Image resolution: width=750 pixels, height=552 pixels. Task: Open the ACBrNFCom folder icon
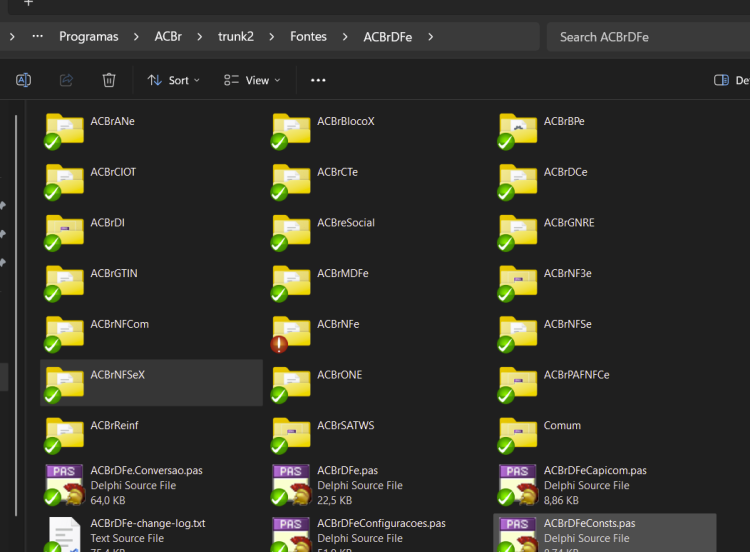tap(64, 333)
